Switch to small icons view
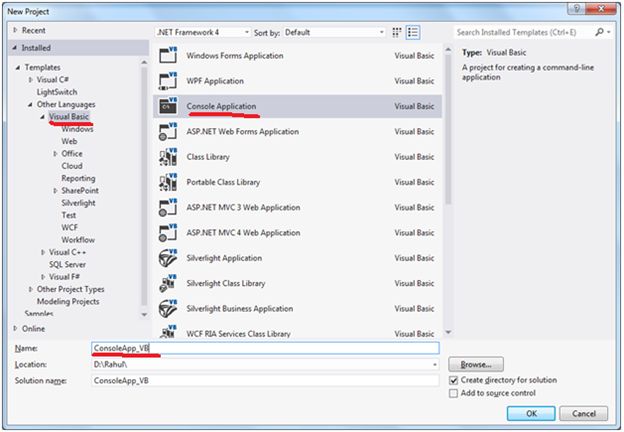Image resolution: width=624 pixels, height=432 pixels. (x=396, y=32)
